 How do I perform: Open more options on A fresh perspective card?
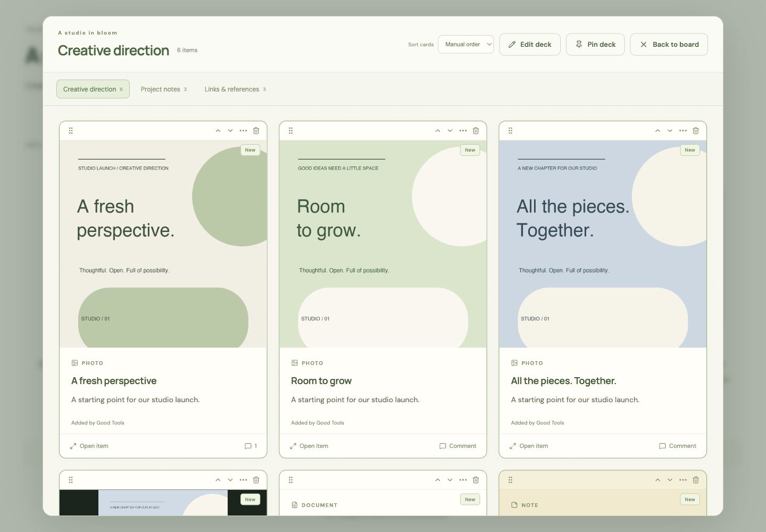[243, 131]
